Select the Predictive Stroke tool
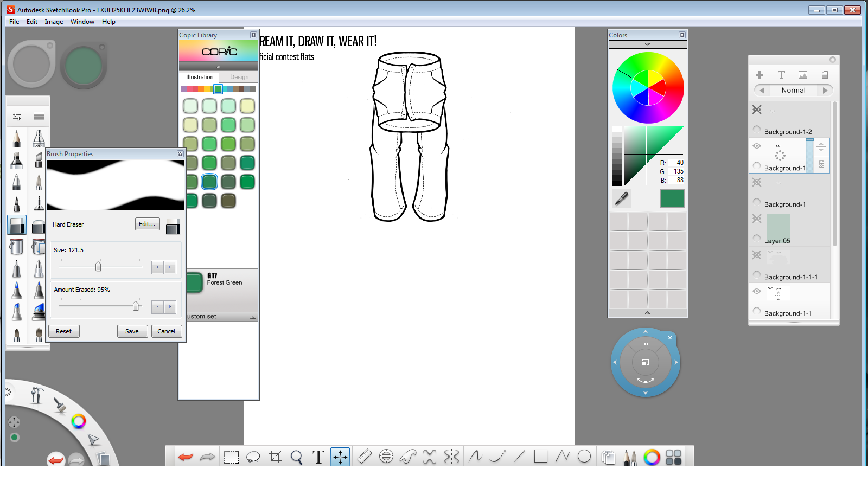This screenshot has width=868, height=488. pyautogui.click(x=497, y=457)
